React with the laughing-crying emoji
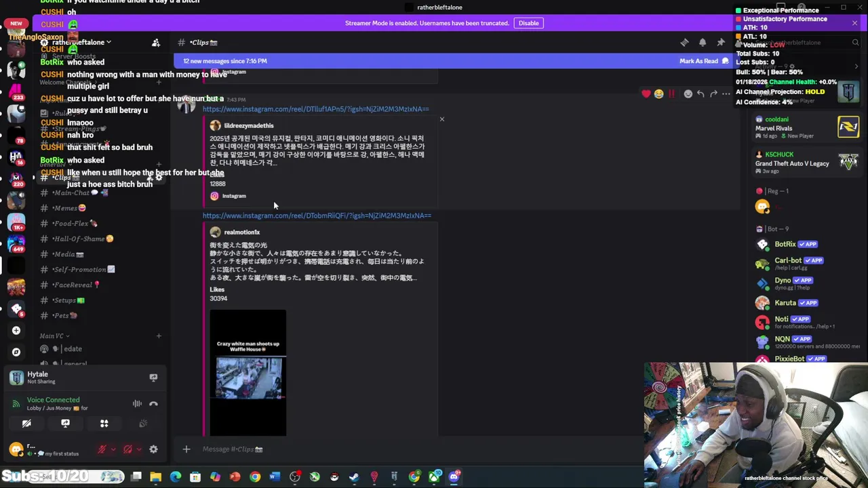 click(658, 94)
